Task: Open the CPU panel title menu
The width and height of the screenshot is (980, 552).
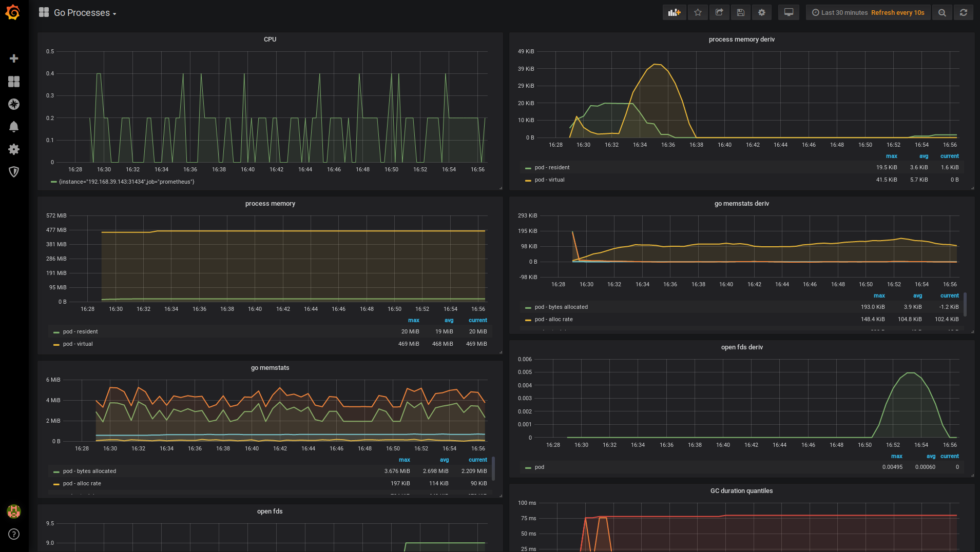Action: coord(270,40)
